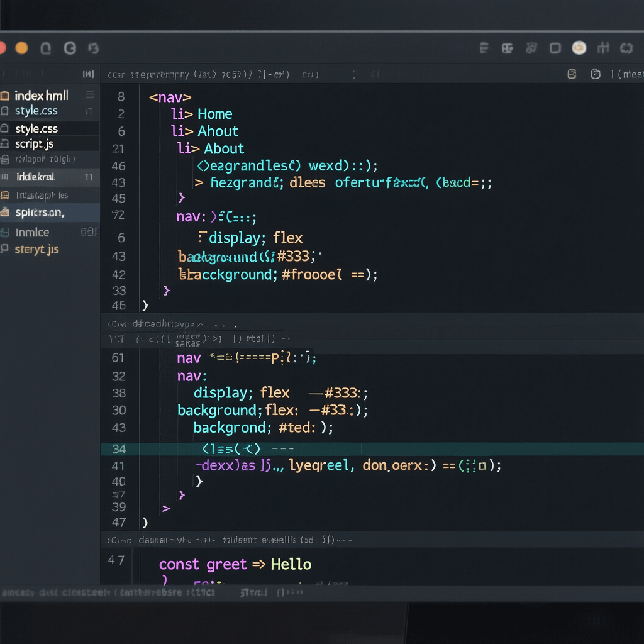Click the file icon beside white style.css
This screenshot has height=644, width=644.
[4, 128]
